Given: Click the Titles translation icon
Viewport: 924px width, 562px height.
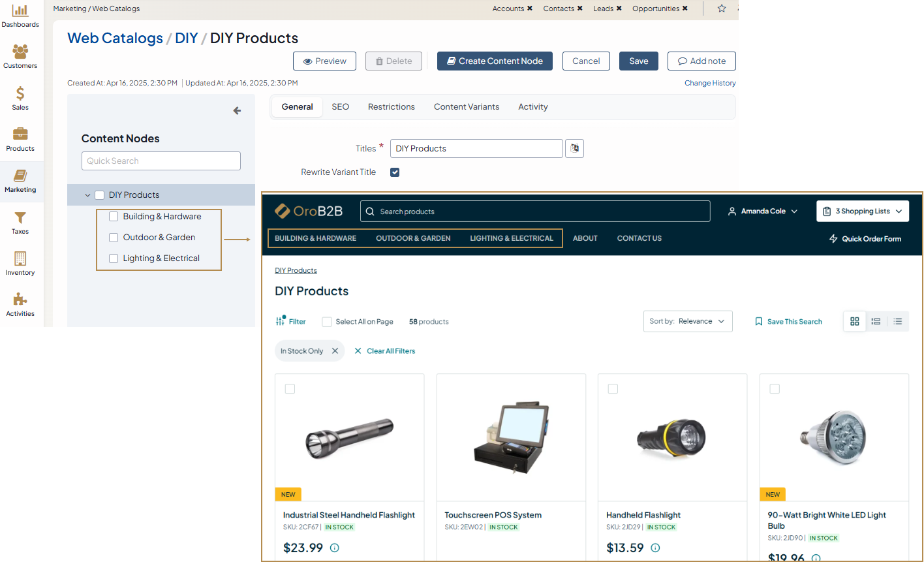Looking at the screenshot, I should click(574, 149).
